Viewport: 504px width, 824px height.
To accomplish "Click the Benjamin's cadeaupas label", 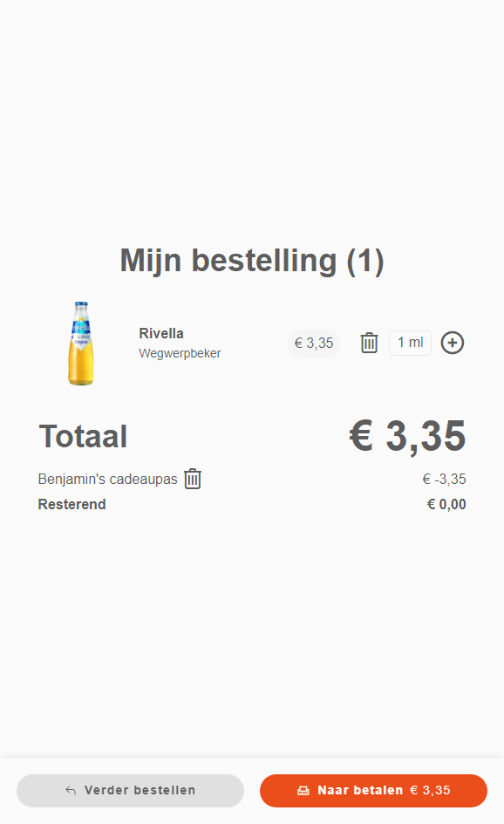I will (108, 480).
